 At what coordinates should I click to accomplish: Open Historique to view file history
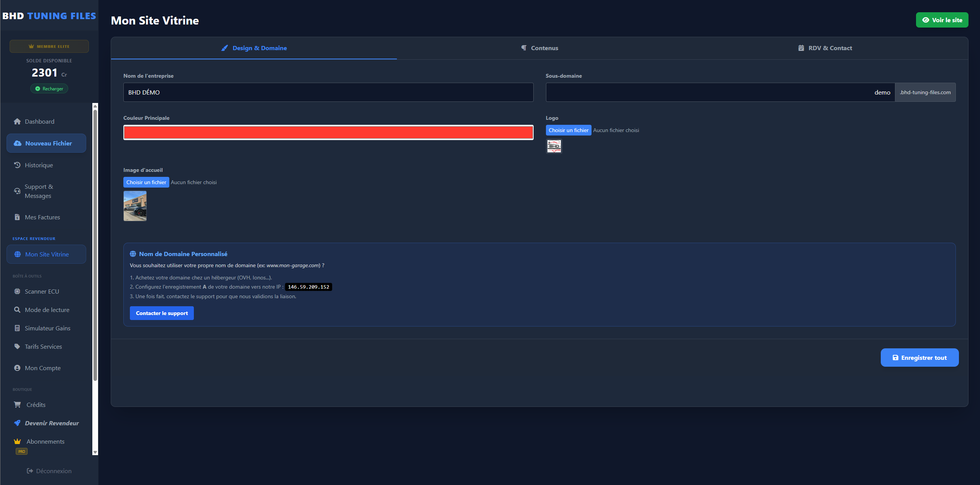38,165
